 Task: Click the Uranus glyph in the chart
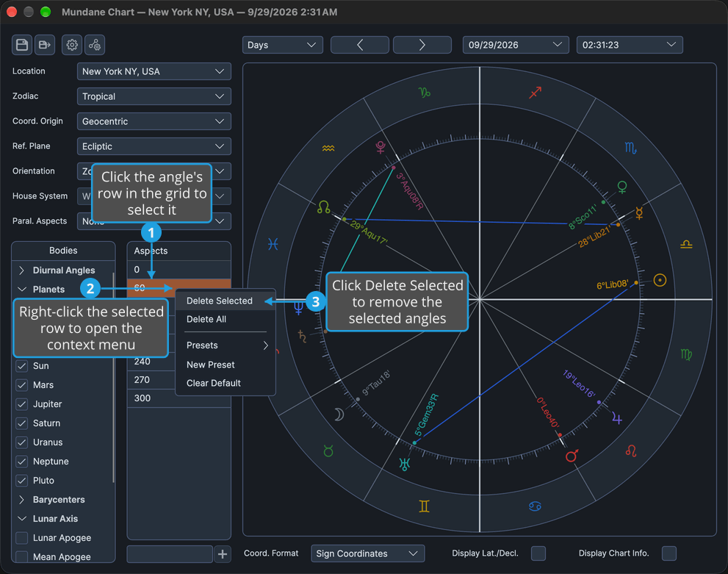(404, 464)
